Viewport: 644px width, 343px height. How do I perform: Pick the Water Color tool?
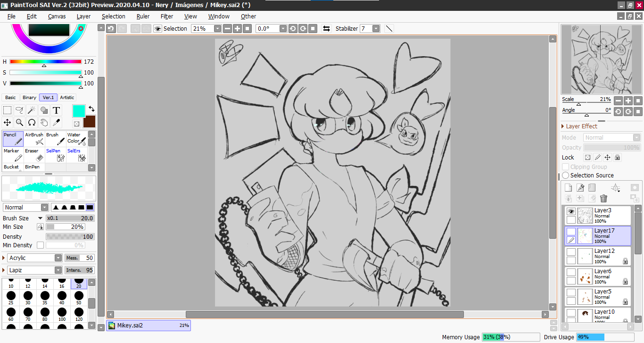point(76,139)
